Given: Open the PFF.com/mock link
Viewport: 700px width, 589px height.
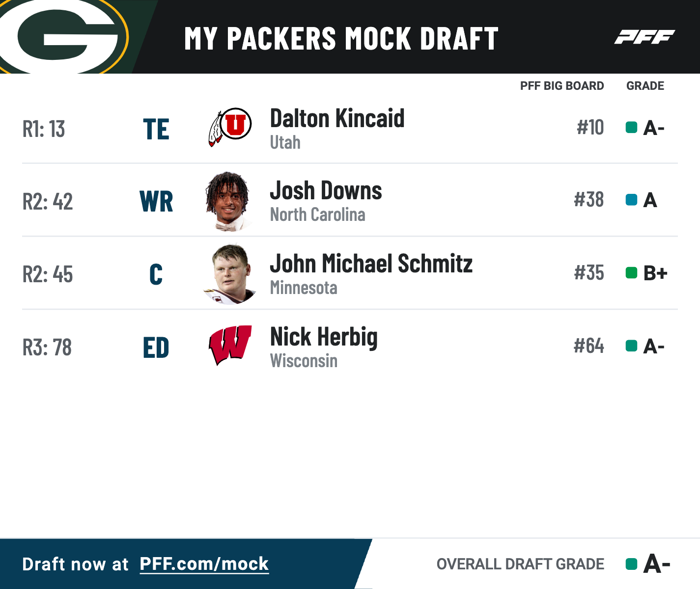Looking at the screenshot, I should point(204,564).
